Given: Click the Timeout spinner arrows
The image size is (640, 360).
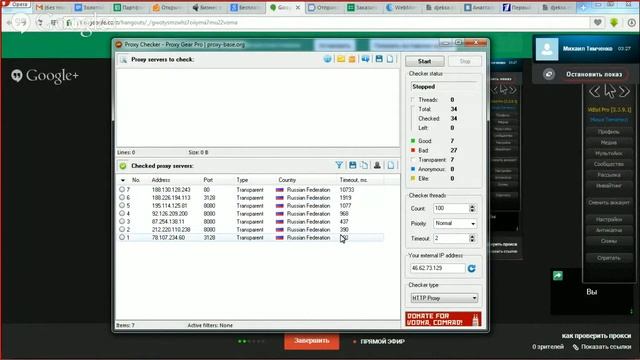Looking at the screenshot, I should (472, 238).
